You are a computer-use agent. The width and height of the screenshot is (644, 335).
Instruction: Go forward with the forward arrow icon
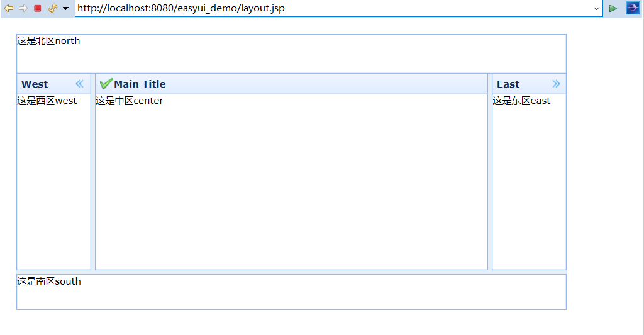[23, 8]
